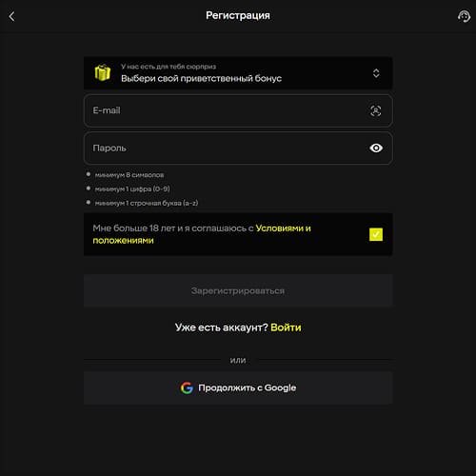
Task: Click the Регистрация page title
Action: [238, 15]
